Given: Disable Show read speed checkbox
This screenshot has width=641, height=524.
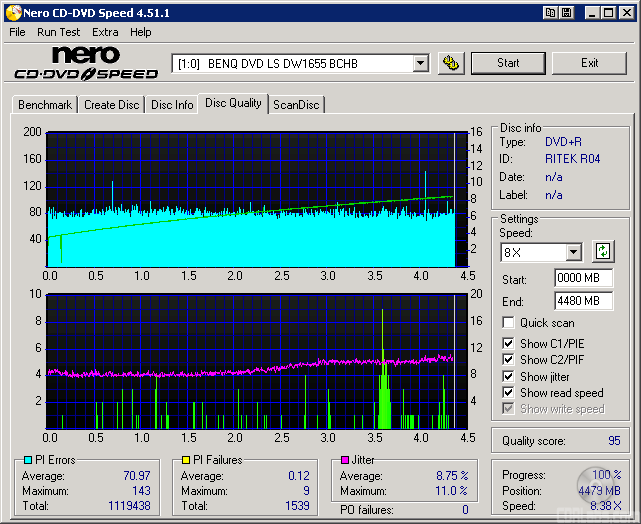Looking at the screenshot, I should tap(508, 393).
